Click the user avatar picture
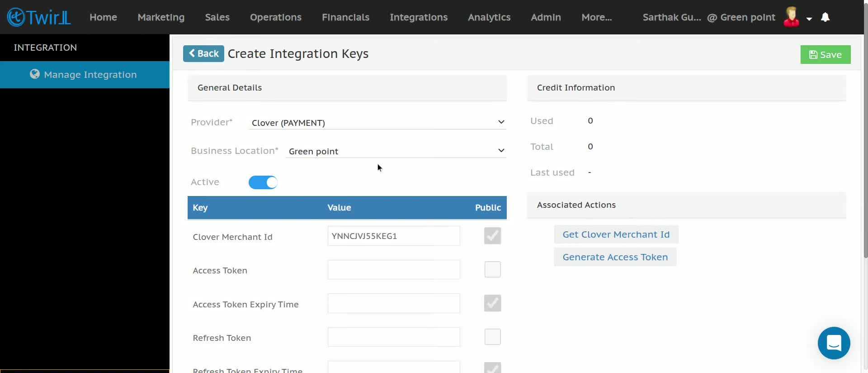 pyautogui.click(x=791, y=17)
